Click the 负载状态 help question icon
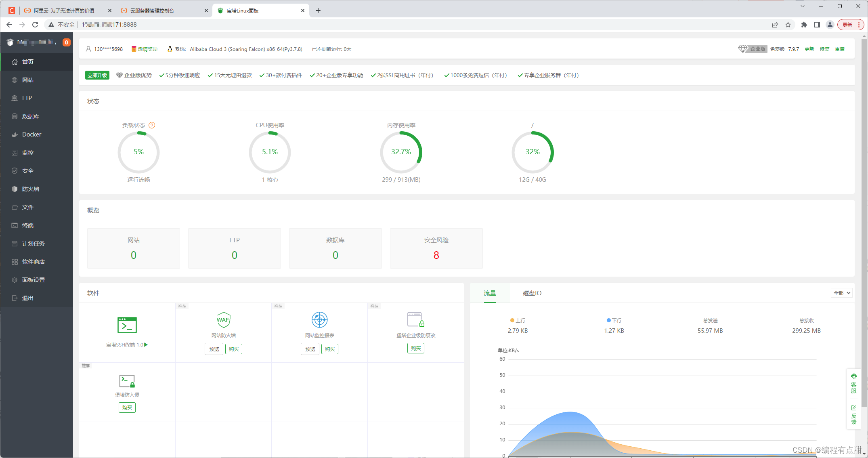Image resolution: width=868 pixels, height=458 pixels. [x=152, y=125]
